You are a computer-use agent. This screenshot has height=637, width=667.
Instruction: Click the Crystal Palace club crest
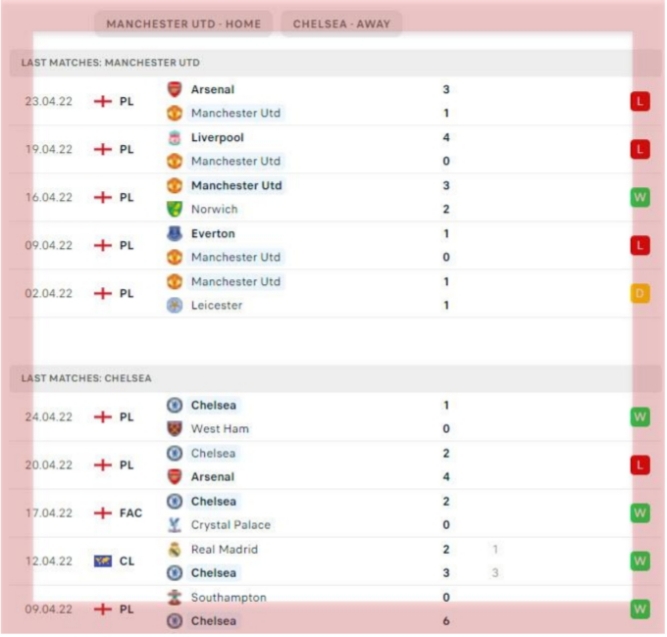pos(174,525)
